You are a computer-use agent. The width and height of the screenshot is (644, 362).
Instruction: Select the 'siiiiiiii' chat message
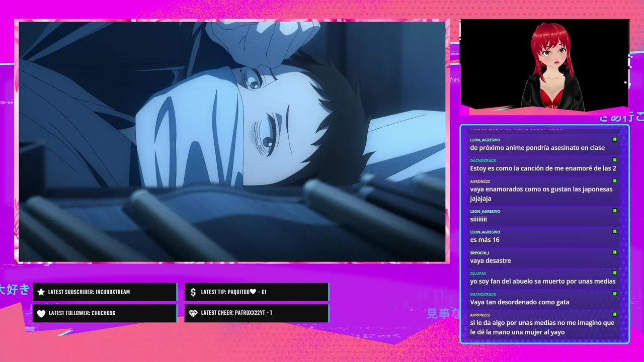pyautogui.click(x=478, y=219)
